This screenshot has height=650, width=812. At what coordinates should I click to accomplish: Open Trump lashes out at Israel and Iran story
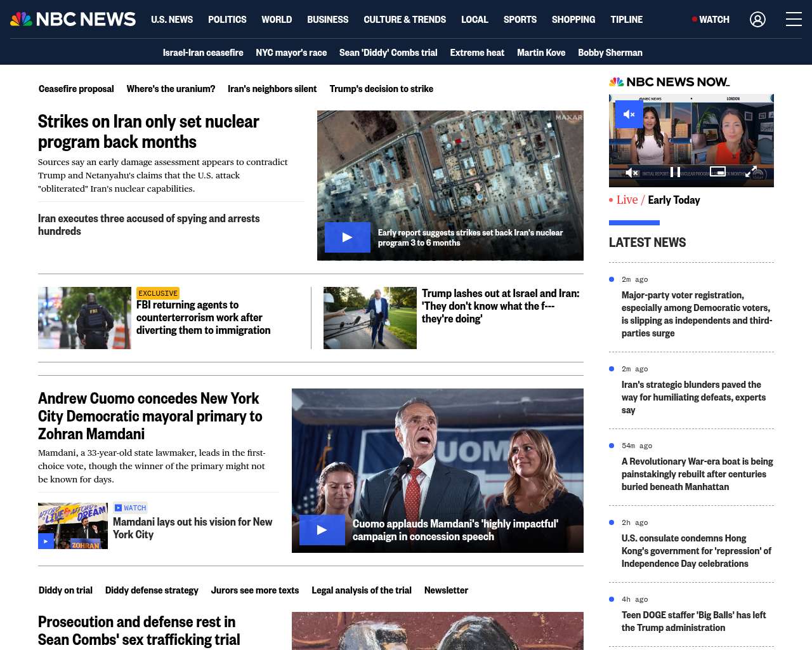coord(501,306)
